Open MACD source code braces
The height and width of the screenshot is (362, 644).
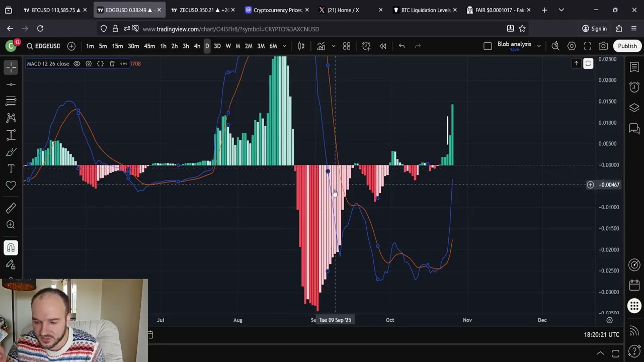(x=100, y=64)
